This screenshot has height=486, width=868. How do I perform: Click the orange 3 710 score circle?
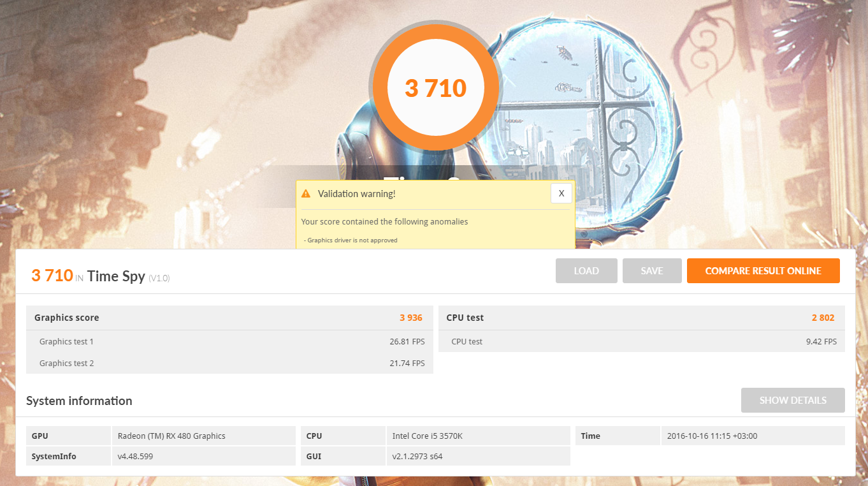point(436,87)
